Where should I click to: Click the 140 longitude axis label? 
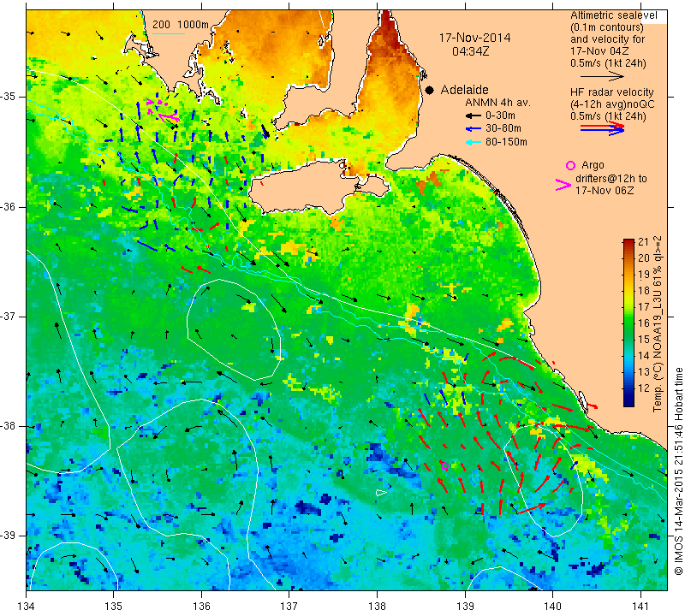(x=552, y=606)
